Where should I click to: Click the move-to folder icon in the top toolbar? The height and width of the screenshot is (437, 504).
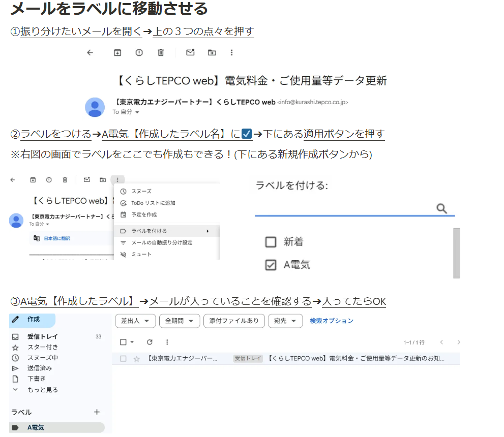click(x=212, y=53)
